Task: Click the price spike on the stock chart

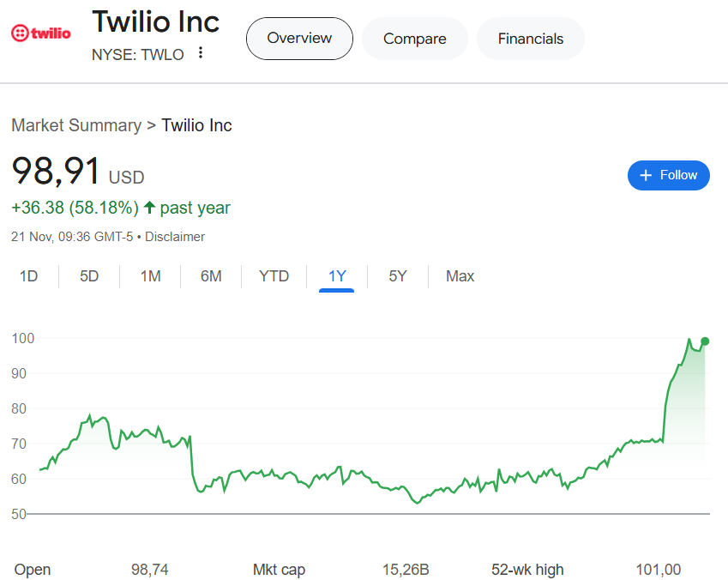Action: tap(667, 403)
